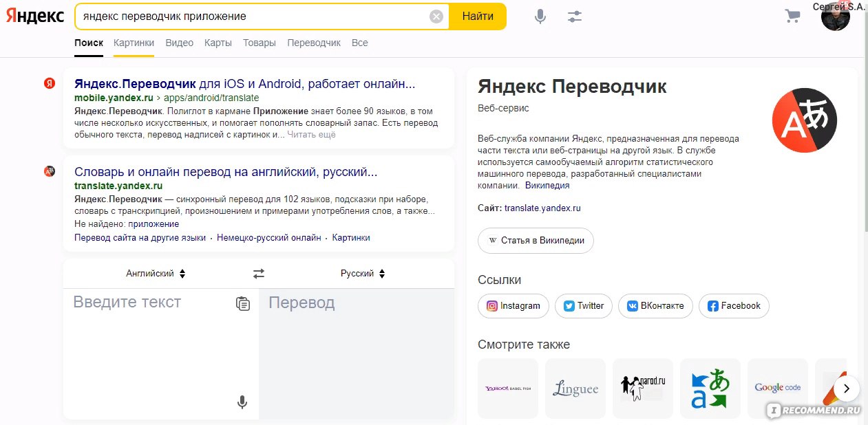Open the Instagram link button
868x425 pixels.
(514, 306)
